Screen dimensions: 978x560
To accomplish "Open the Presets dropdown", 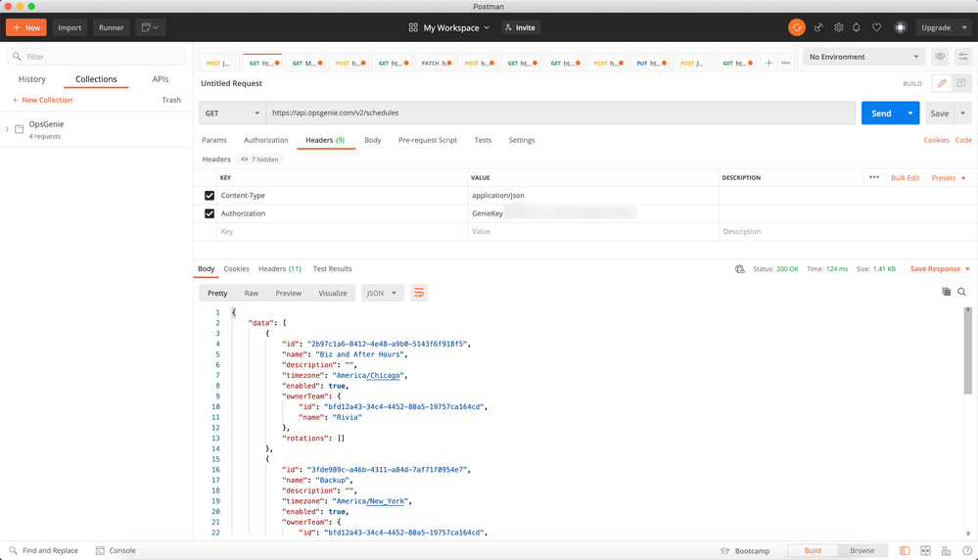I will pos(949,178).
